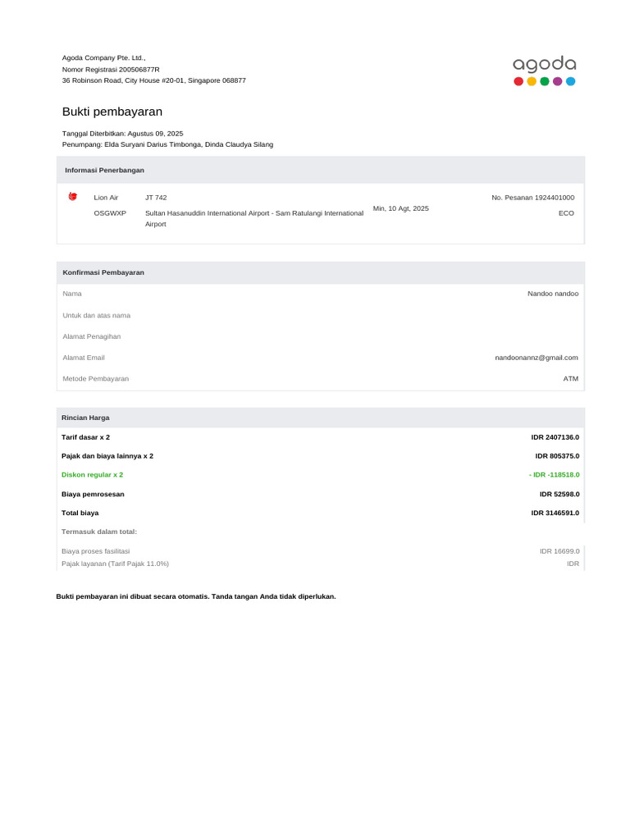Click the yellow dot under Agoda logo
The height and width of the screenshot is (840, 630).
[532, 81]
